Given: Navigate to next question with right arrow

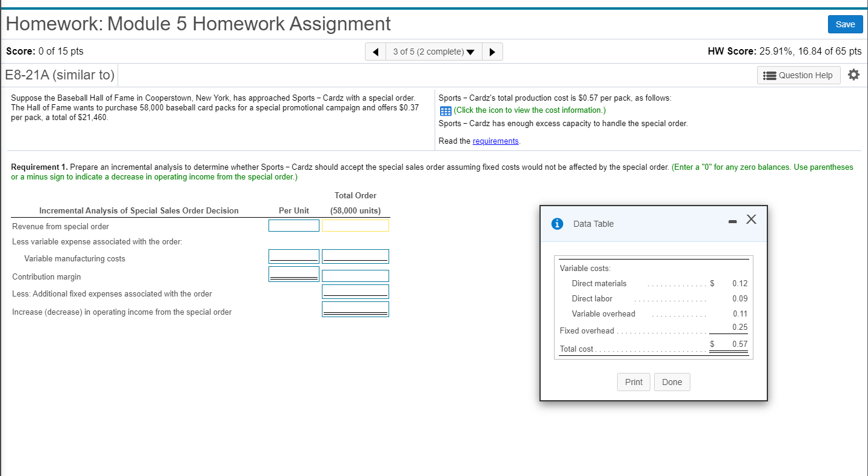Looking at the screenshot, I should click(x=492, y=51).
